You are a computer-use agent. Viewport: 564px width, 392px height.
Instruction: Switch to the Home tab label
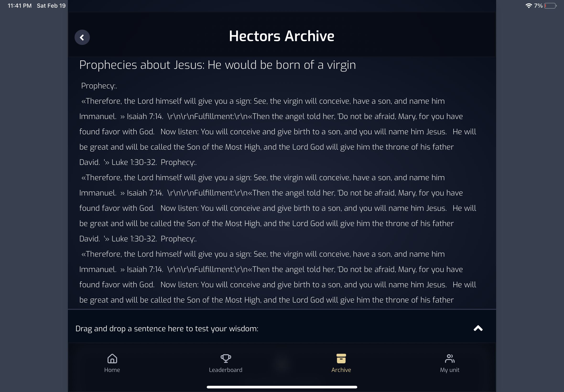pyautogui.click(x=112, y=370)
